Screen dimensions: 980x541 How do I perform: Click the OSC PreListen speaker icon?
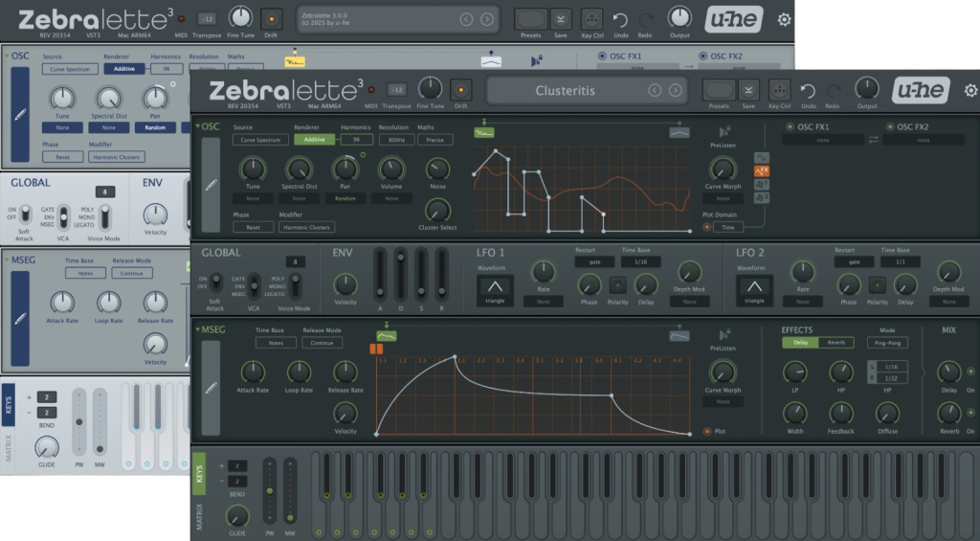point(724,132)
